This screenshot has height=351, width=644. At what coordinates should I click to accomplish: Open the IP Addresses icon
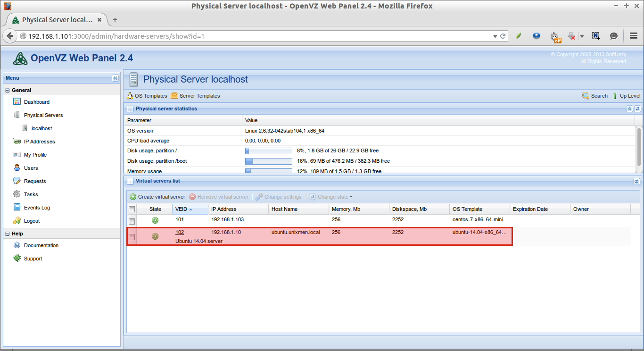17,142
